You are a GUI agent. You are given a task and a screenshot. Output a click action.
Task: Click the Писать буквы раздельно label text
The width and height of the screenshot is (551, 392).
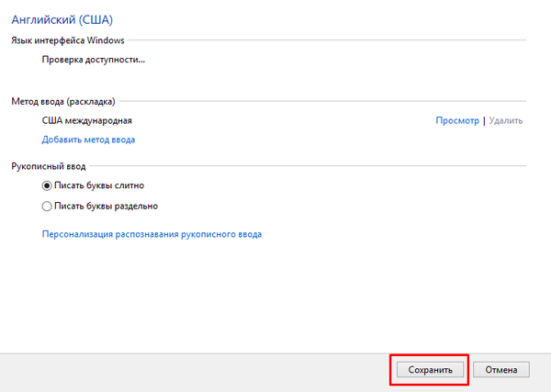pos(107,207)
